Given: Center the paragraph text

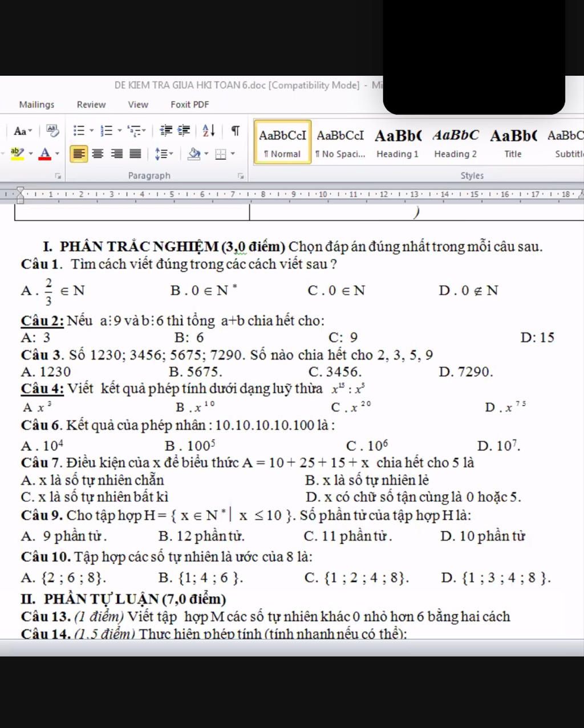Looking at the screenshot, I should (98, 154).
